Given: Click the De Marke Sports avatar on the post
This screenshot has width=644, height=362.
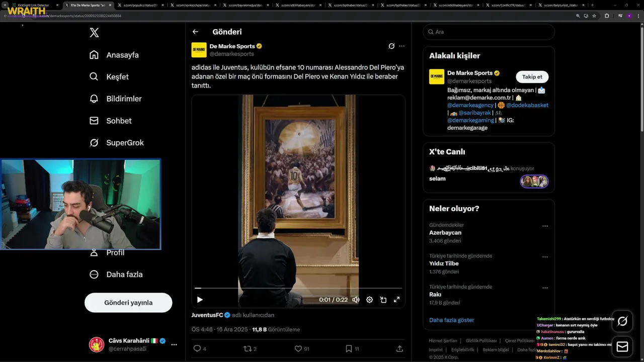Looking at the screenshot, I should 199,50.
